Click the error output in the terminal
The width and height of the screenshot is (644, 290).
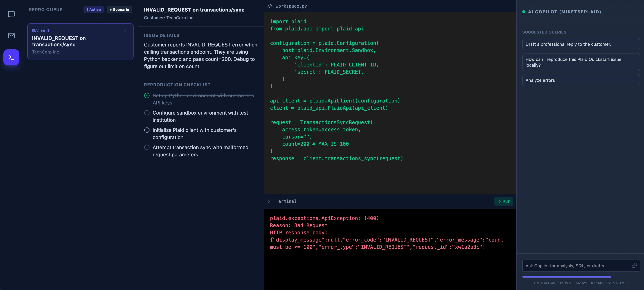click(386, 233)
